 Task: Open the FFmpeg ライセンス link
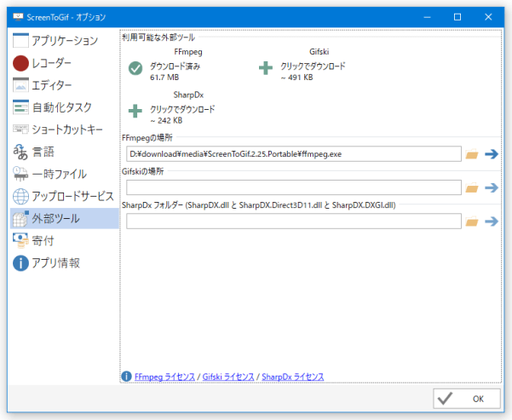click(165, 377)
